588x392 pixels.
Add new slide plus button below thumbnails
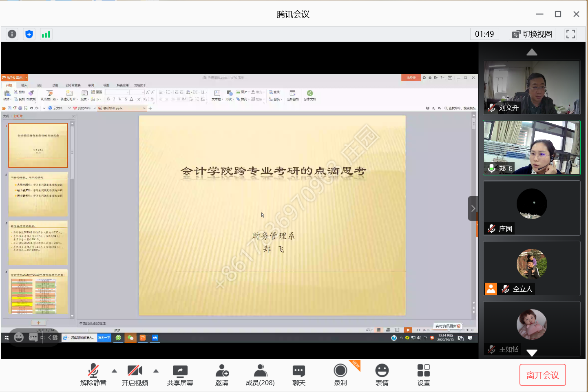click(38, 323)
